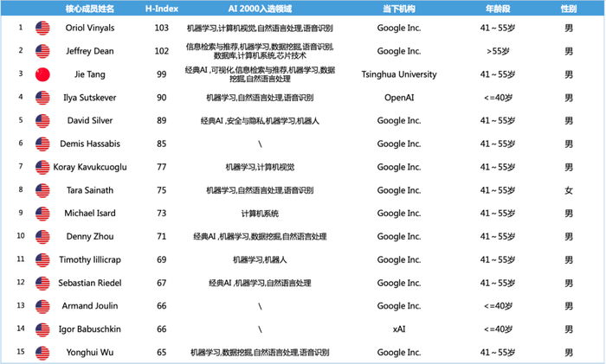606x364 pixels.
Task: Click H-Index value 85
Action: [162, 144]
